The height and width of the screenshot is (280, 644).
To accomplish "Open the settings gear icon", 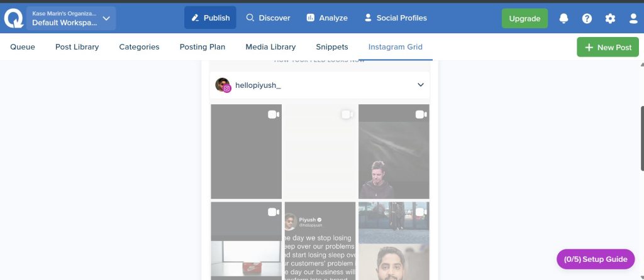I will pyautogui.click(x=610, y=18).
